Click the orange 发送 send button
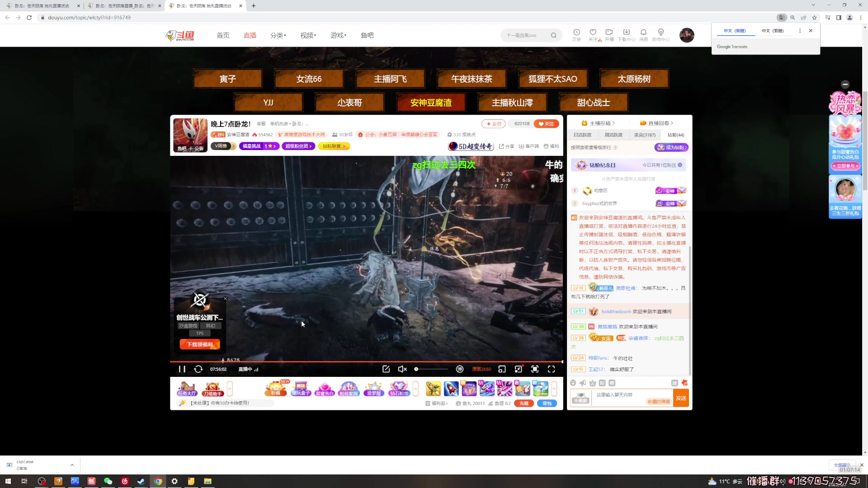This screenshot has height=488, width=868. [x=681, y=398]
